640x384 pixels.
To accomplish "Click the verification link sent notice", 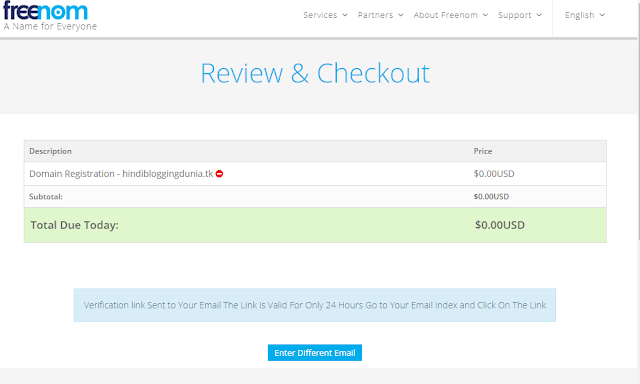I will point(315,305).
